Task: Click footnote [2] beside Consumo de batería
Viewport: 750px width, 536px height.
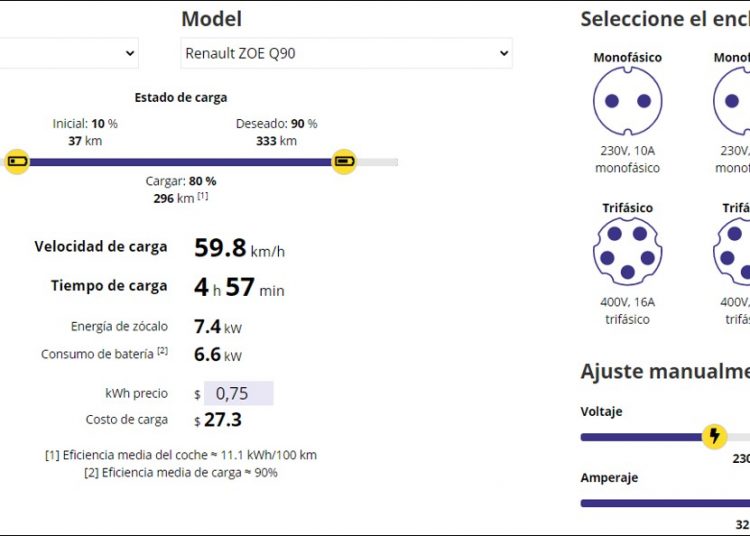Action: pos(162,352)
